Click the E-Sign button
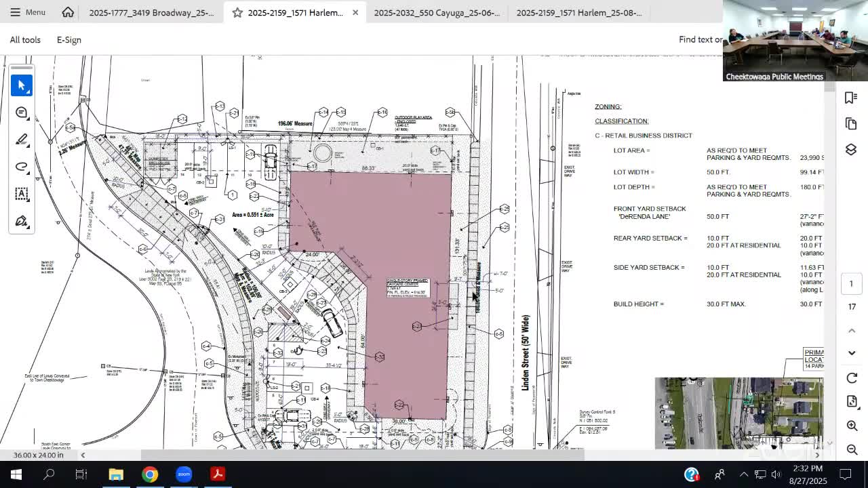Image resolution: width=868 pixels, height=488 pixels. [x=69, y=40]
